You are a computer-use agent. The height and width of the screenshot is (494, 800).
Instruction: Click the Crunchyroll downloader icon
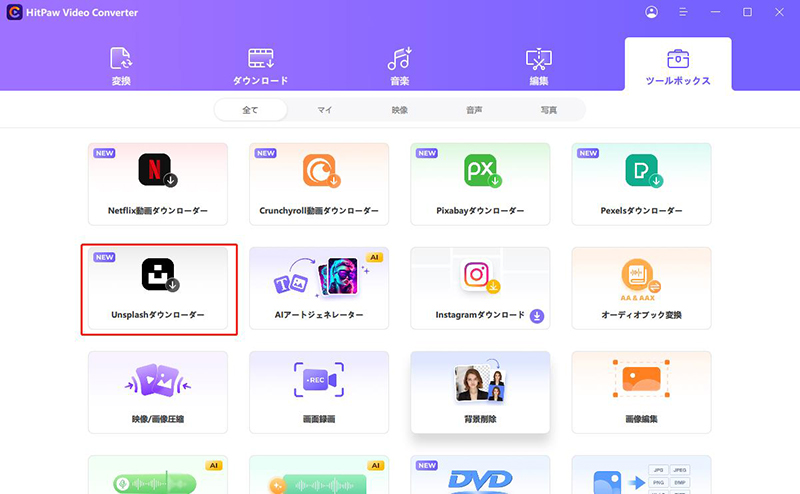(x=321, y=170)
